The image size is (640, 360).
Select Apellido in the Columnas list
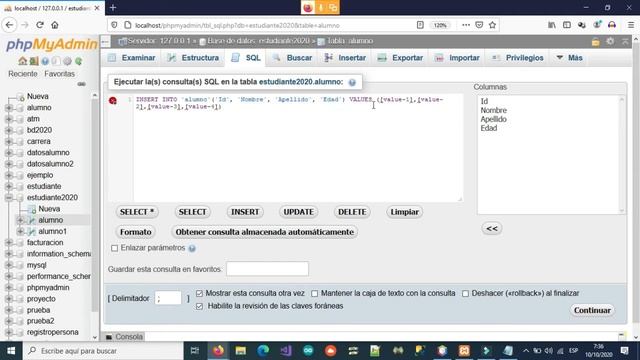tap(493, 119)
